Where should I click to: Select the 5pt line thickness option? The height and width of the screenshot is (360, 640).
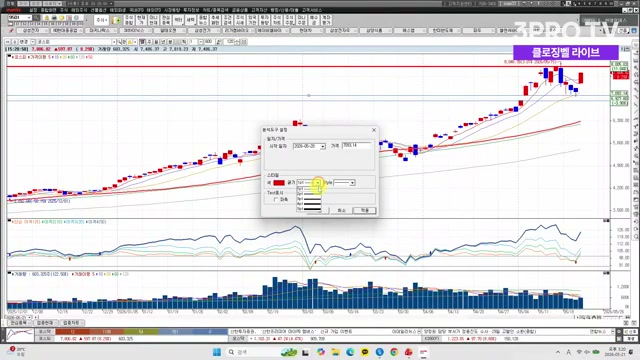pyautogui.click(x=309, y=209)
